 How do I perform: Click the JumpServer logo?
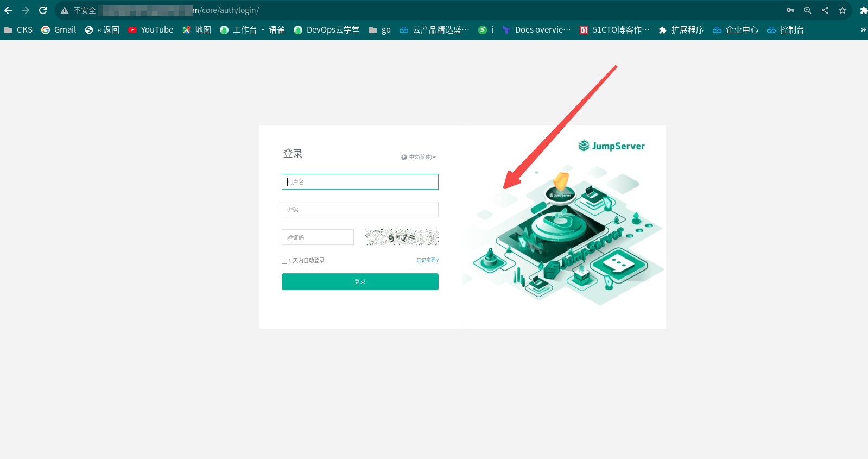(x=611, y=146)
